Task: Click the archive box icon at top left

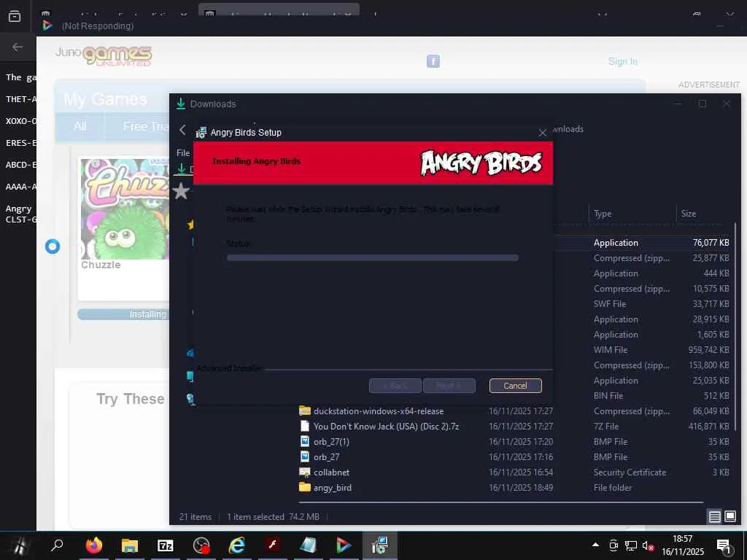Action: pos(15,16)
